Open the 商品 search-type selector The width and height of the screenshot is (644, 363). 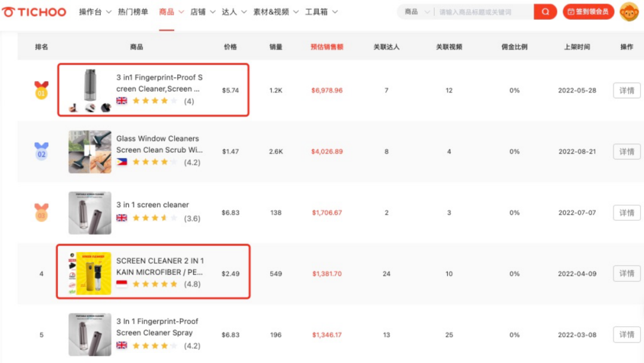(x=416, y=12)
